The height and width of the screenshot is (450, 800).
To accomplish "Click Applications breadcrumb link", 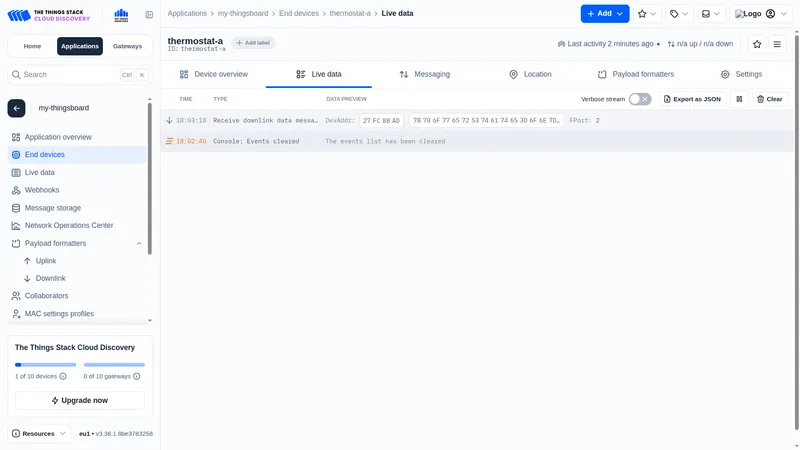I will click(187, 13).
